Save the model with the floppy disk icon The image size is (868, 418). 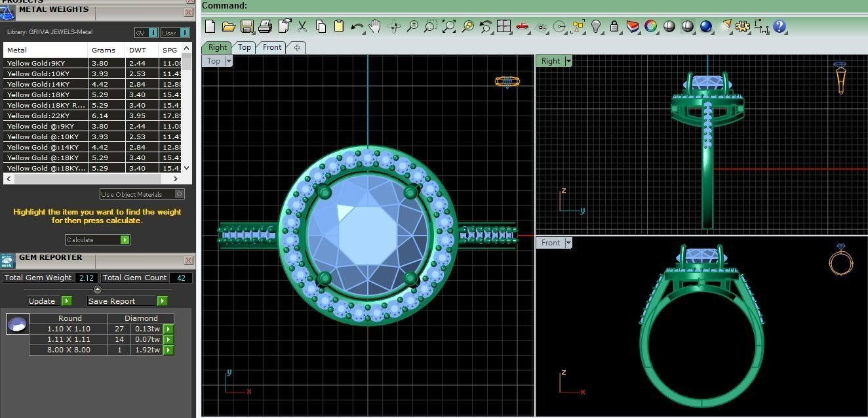tap(247, 26)
